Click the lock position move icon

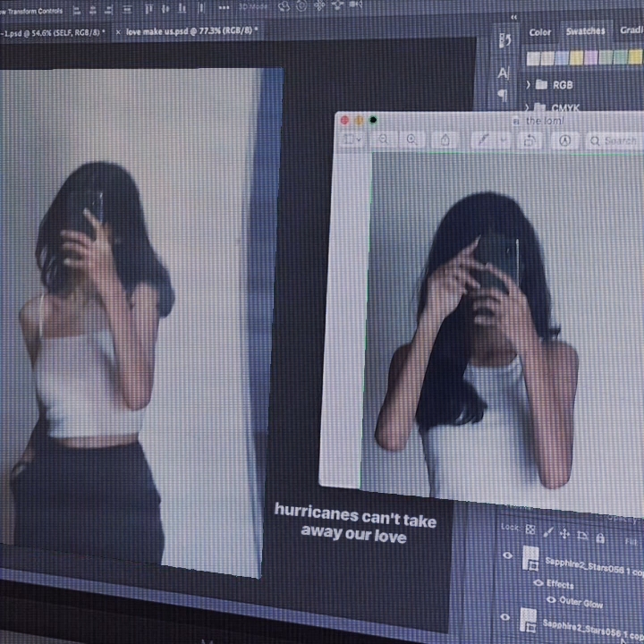(x=564, y=534)
